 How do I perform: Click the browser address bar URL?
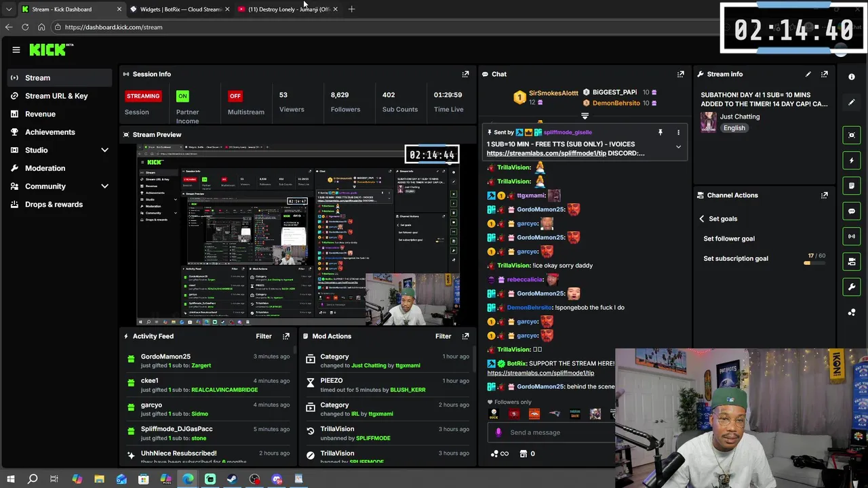tap(113, 27)
